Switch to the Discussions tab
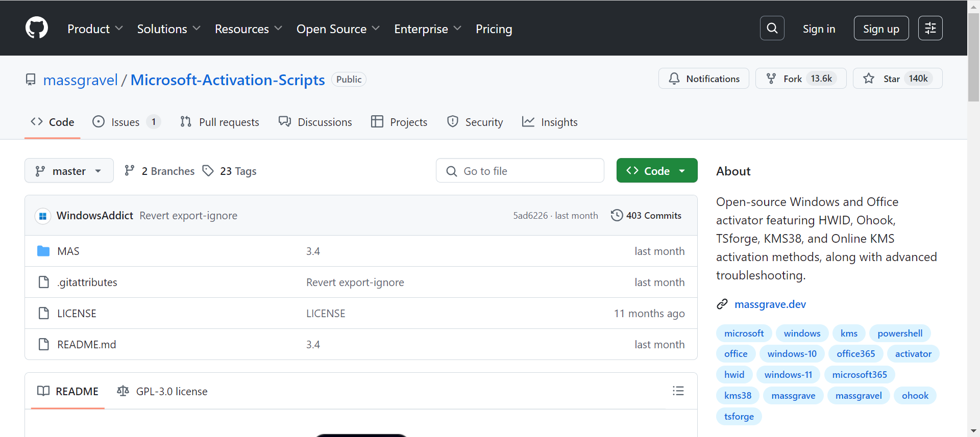The image size is (980, 437). coord(315,122)
